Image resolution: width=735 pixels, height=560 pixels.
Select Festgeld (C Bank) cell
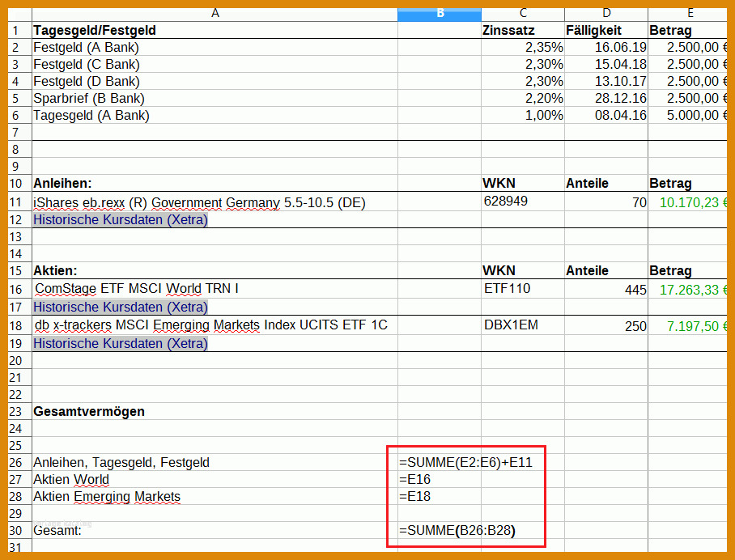(215, 64)
